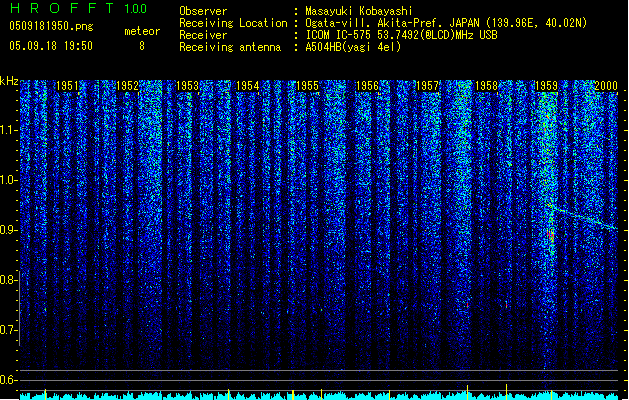Click the kHz frequency axis unit label

pyautogui.click(x=9, y=81)
